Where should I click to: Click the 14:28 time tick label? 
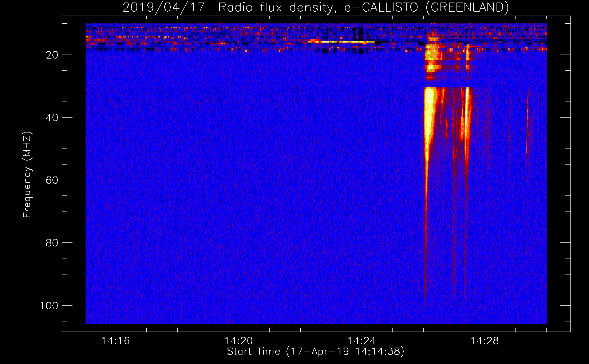485,341
